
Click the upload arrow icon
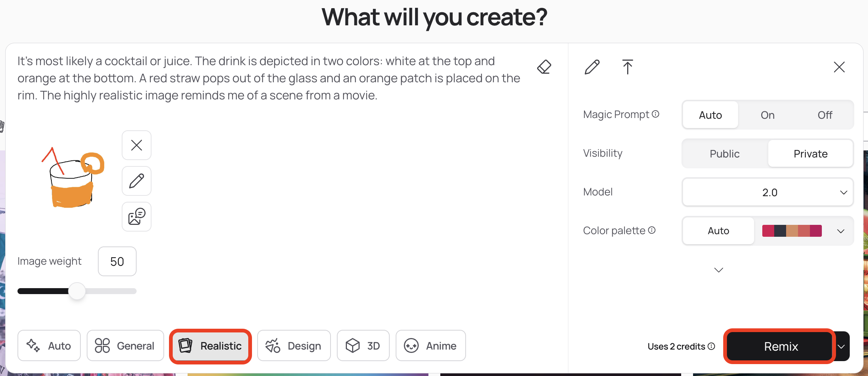click(628, 67)
